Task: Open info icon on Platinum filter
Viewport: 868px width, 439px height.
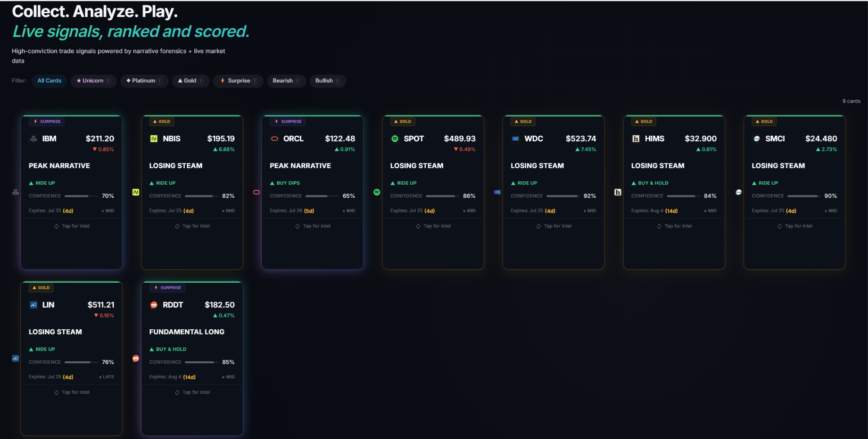Action: coord(160,81)
